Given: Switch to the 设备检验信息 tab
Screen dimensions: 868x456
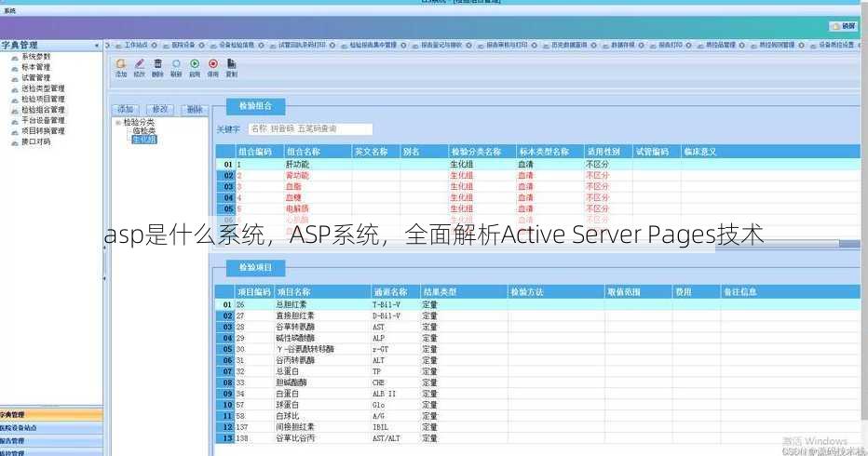Looking at the screenshot, I should click(x=237, y=45).
